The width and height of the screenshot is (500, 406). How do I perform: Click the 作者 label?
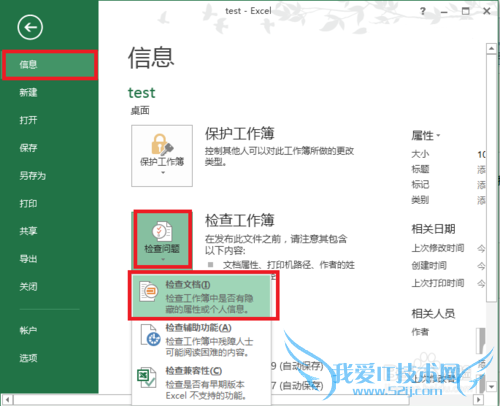[420, 332]
